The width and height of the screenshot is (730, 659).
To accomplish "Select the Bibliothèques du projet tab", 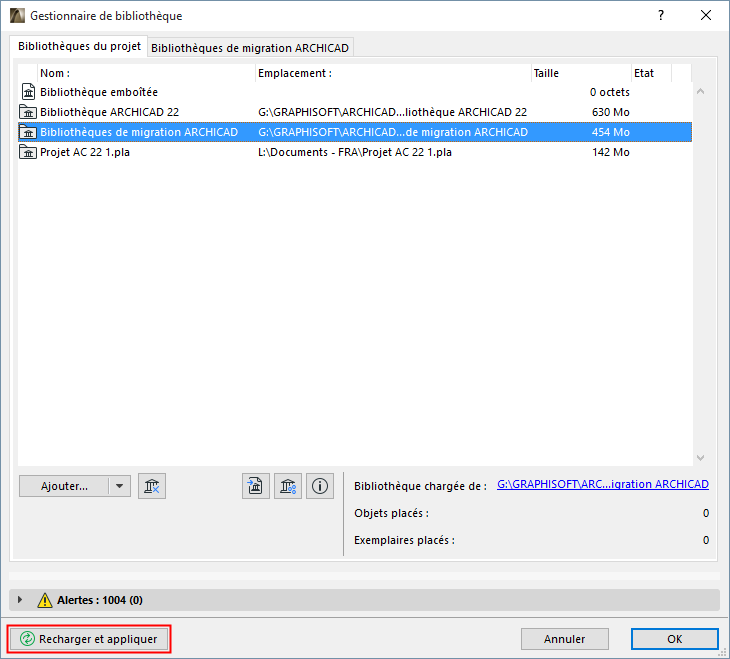I will tap(79, 46).
